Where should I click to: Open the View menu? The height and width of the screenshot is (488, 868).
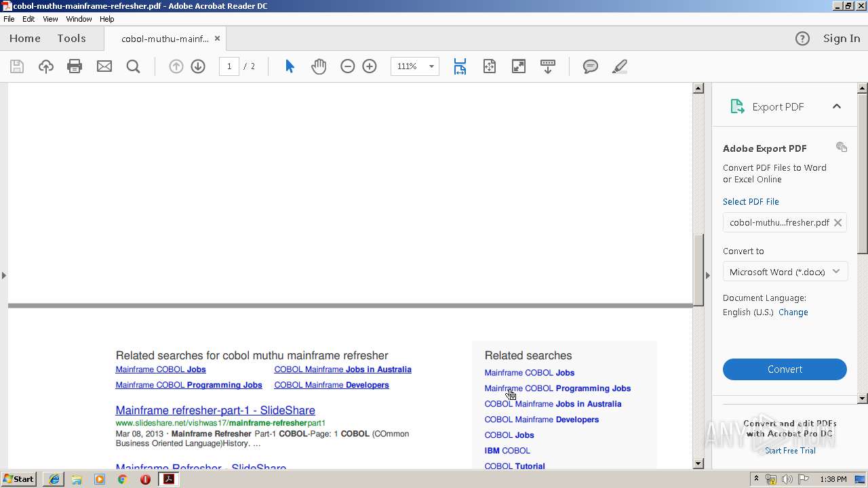tap(50, 19)
